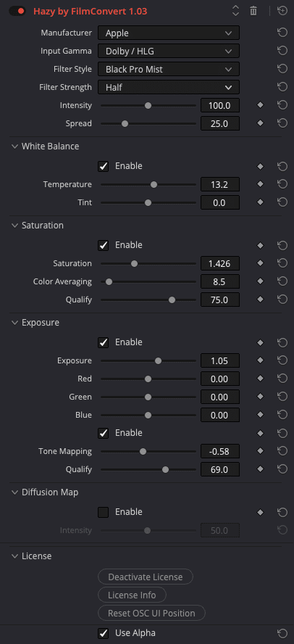The image size is (294, 644).
Task: Reset the Temperature parameter
Action: point(282,184)
